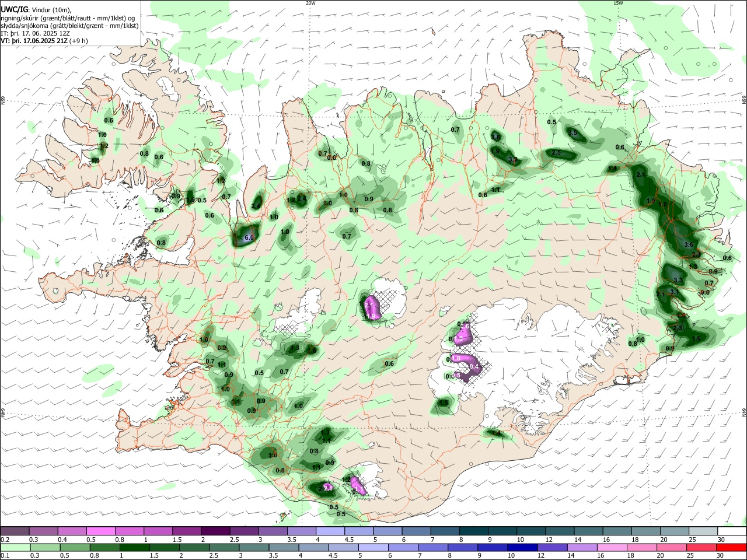Viewport: 747px width, 560px height.
Task: Click the '3.8' precipitation value on the map
Action: pos(495,136)
